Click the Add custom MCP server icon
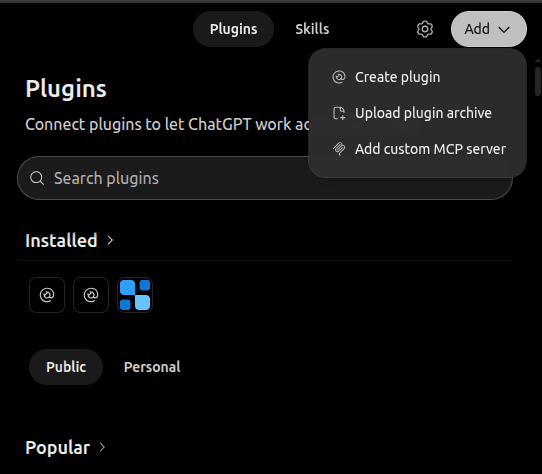542x474 pixels. tap(339, 149)
